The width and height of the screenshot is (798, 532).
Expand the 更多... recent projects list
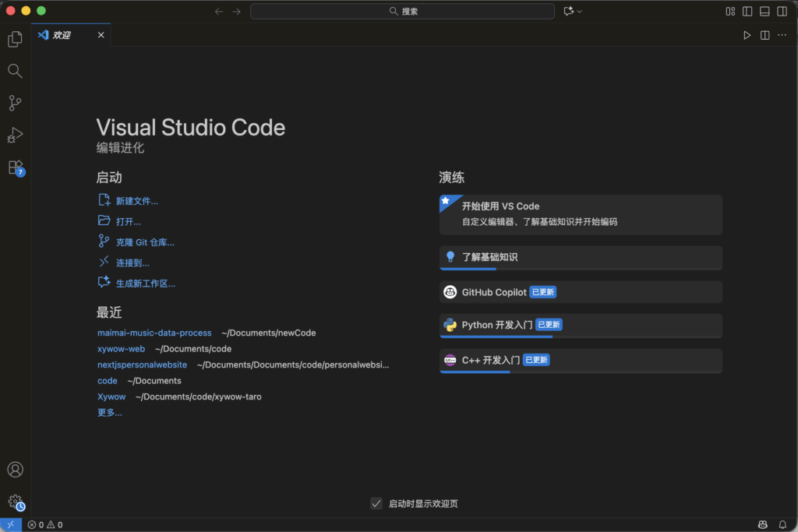pyautogui.click(x=109, y=413)
